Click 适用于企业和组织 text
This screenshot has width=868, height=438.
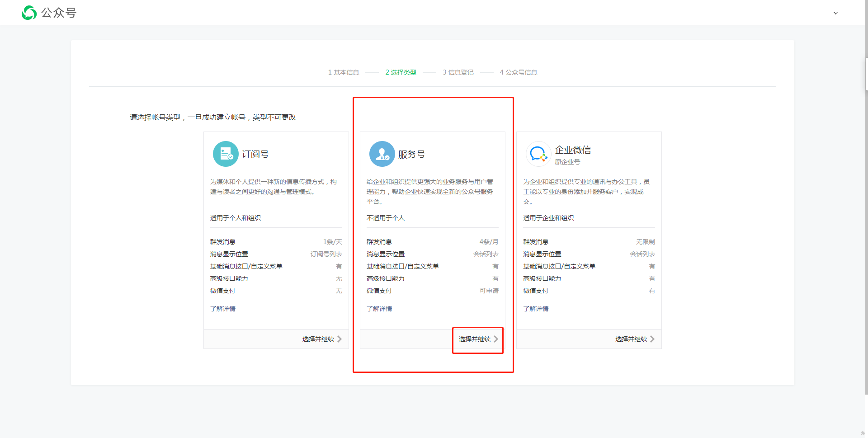pyautogui.click(x=548, y=218)
